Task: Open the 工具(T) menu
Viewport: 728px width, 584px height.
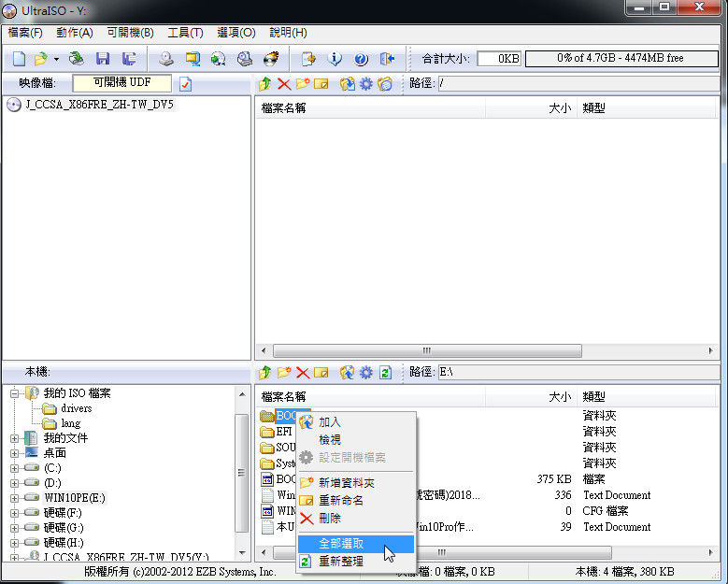Action: 185,33
